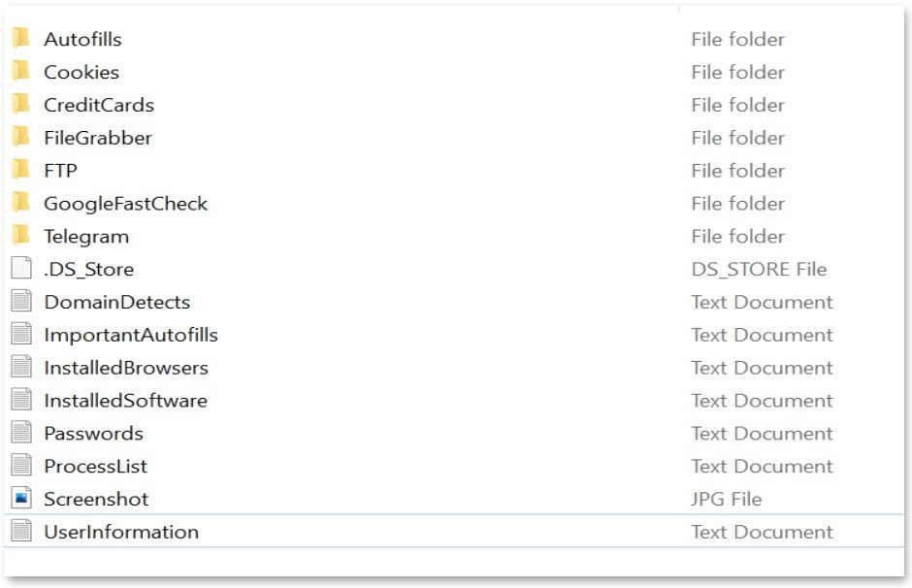This screenshot has height=588, width=912.
Task: Click the DomainDetects file name
Action: [116, 302]
